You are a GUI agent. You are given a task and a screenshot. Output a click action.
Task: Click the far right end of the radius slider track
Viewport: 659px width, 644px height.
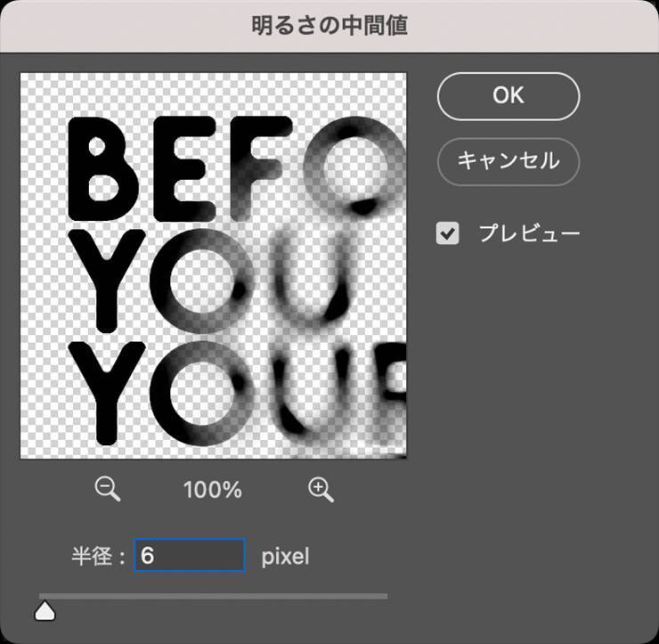coord(386,596)
